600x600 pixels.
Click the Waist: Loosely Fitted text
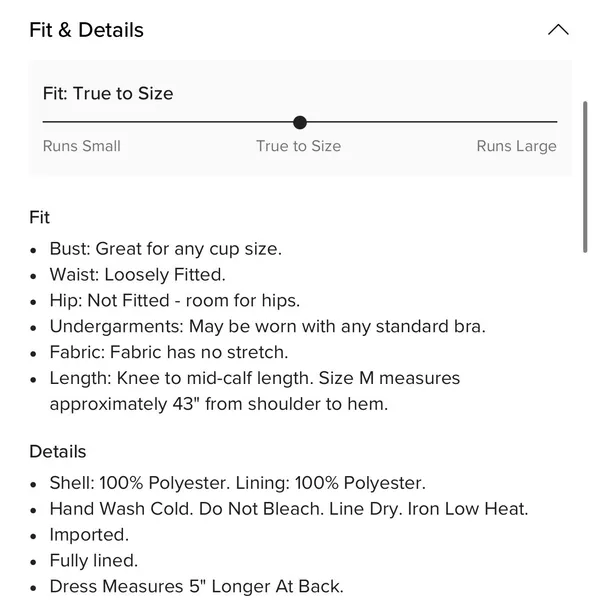138,275
